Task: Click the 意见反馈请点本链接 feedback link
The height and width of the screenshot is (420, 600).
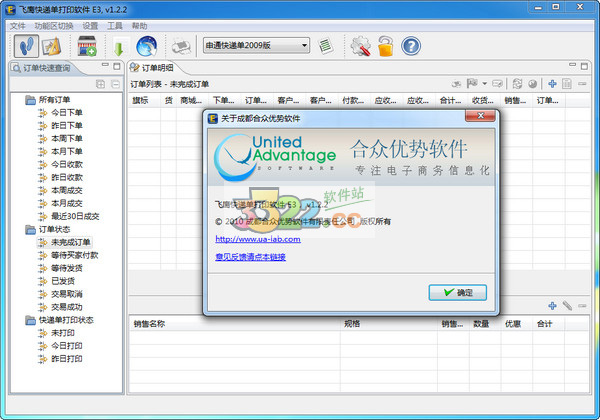Action: tap(250, 257)
